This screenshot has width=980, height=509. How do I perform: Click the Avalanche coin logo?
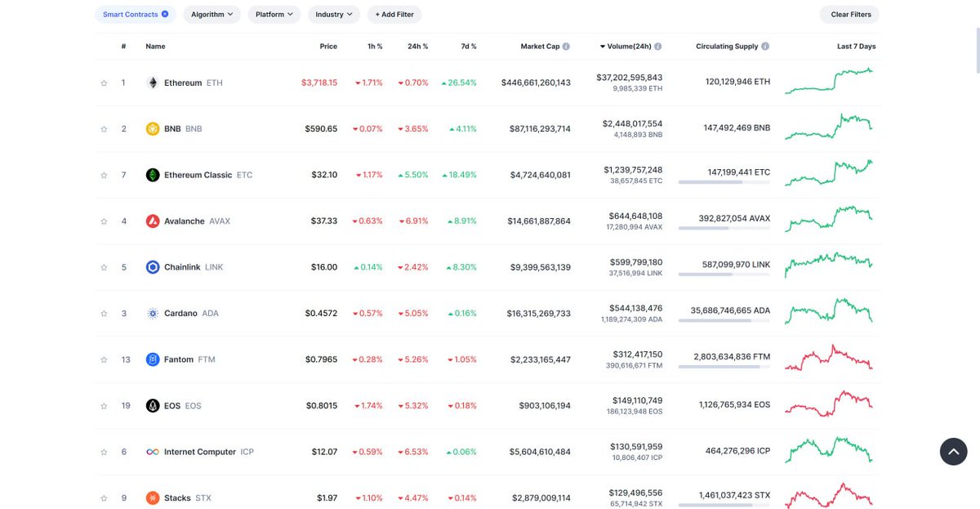(153, 221)
